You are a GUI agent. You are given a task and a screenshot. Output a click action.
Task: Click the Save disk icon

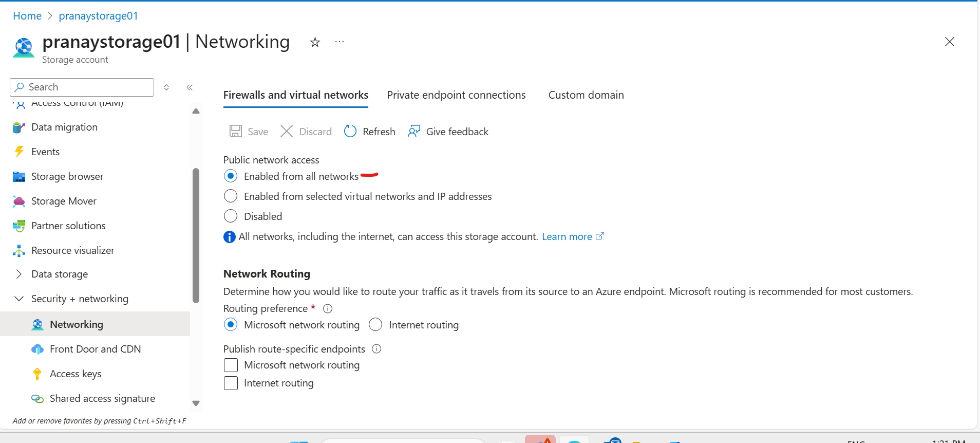pos(236,132)
